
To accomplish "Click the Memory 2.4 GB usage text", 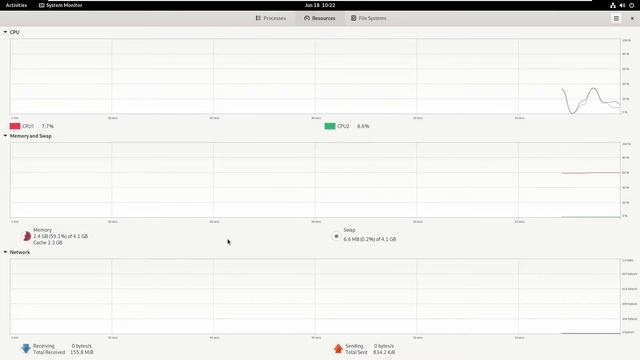I will (60, 236).
